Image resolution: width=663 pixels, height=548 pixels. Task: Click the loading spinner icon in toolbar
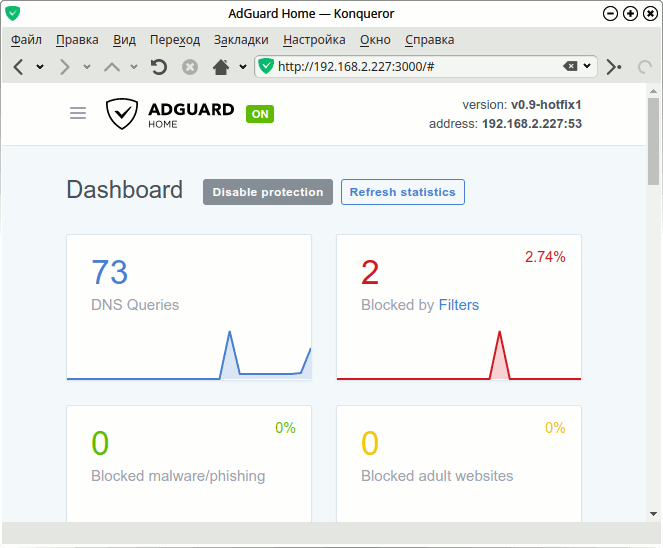tap(644, 67)
